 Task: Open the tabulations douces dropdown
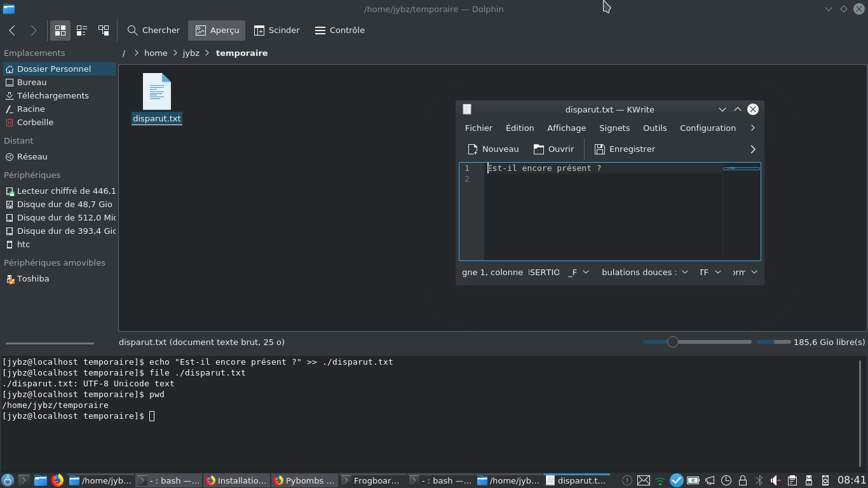pyautogui.click(x=644, y=272)
